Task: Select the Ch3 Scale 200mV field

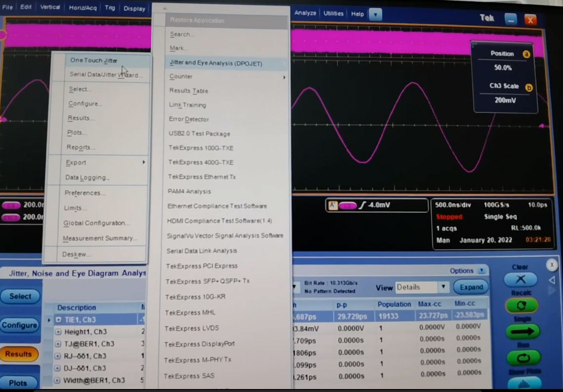Action: (x=503, y=100)
